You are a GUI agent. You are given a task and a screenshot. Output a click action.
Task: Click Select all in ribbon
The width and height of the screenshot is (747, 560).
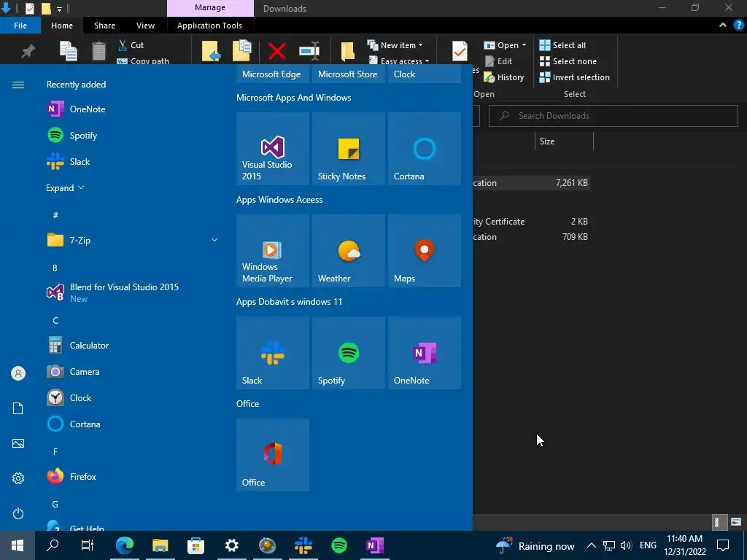562,45
